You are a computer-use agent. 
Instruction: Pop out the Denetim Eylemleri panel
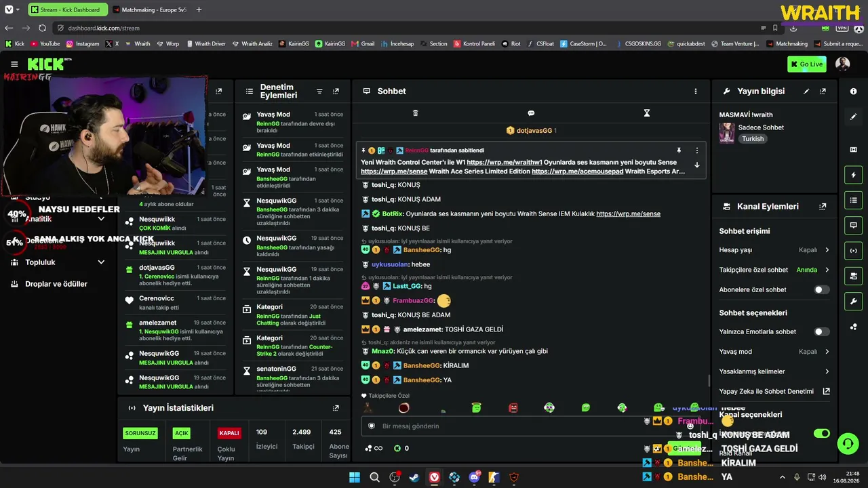pos(336,91)
